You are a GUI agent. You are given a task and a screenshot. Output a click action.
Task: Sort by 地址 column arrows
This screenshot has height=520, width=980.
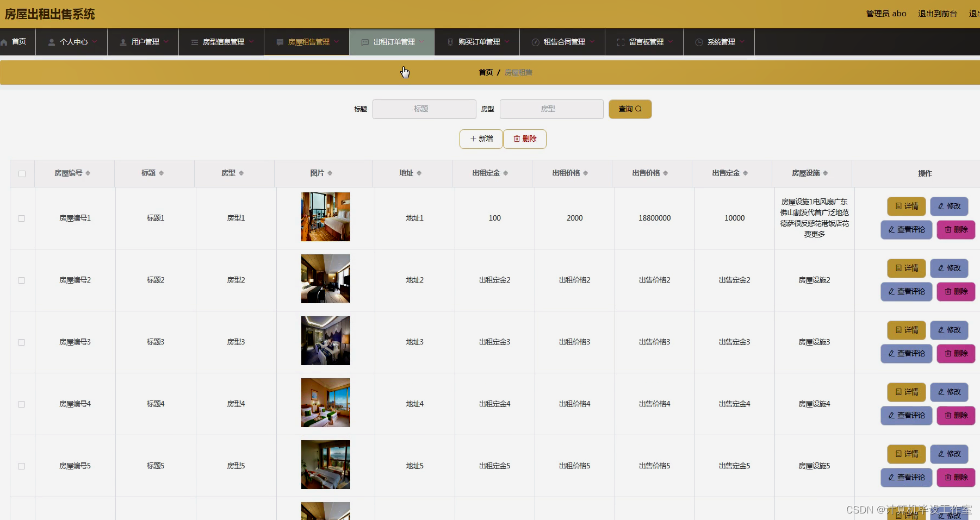click(x=419, y=173)
